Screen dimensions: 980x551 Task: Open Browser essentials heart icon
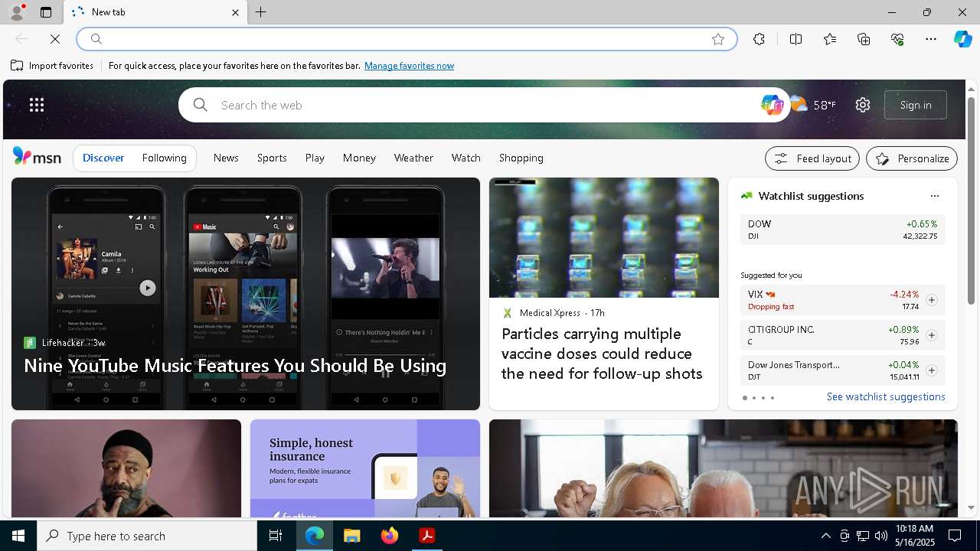(897, 39)
